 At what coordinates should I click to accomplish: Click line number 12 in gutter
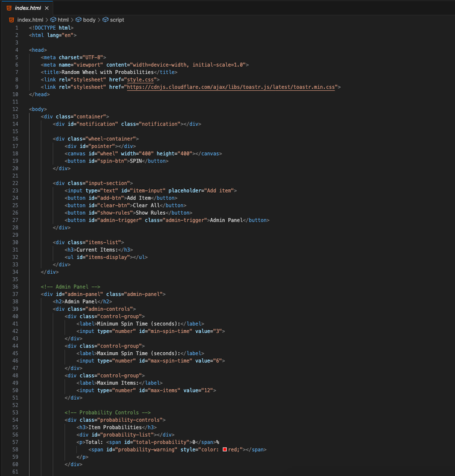15,109
